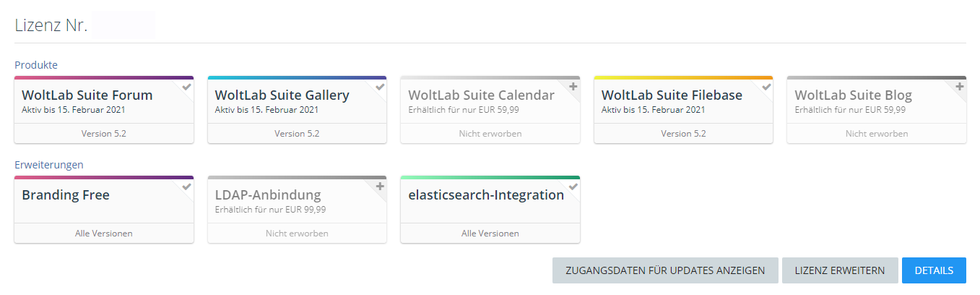980x295 pixels.
Task: Click the checkmark icon on elasticsearch-Integration
Action: [573, 187]
